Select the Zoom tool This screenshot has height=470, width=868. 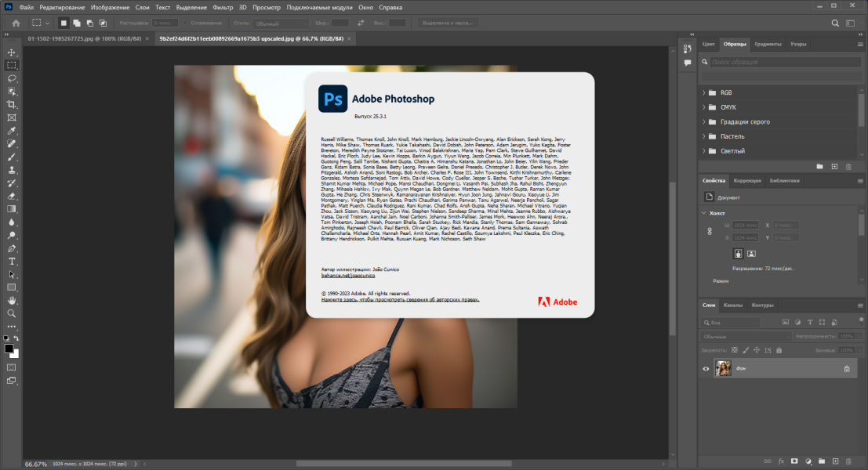pos(12,313)
